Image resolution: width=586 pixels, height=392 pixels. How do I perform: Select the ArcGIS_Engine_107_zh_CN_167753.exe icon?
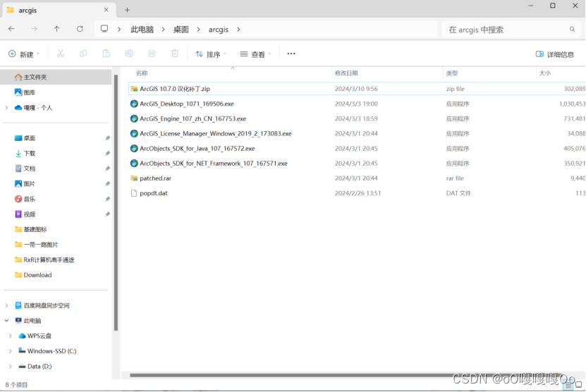134,118
